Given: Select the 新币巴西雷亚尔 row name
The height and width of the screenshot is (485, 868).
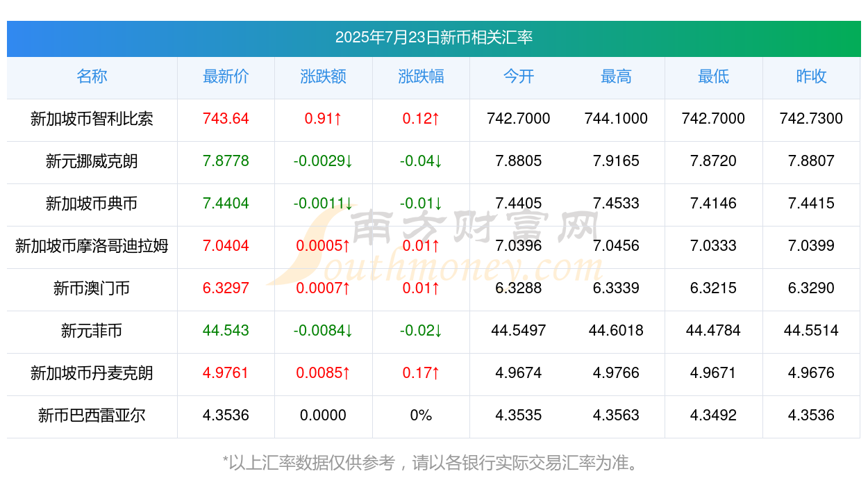Looking at the screenshot, I should [92, 416].
